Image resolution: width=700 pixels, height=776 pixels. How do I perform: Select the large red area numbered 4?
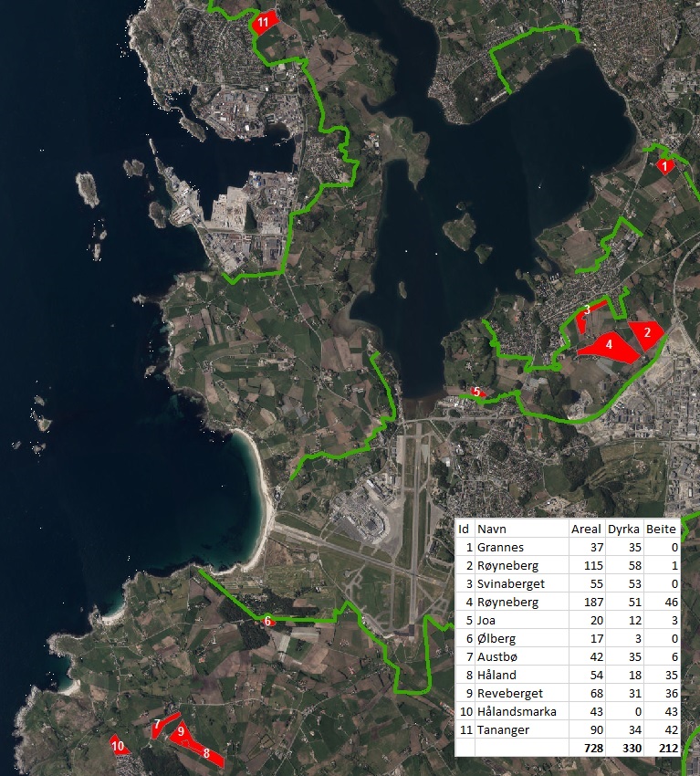(x=609, y=347)
